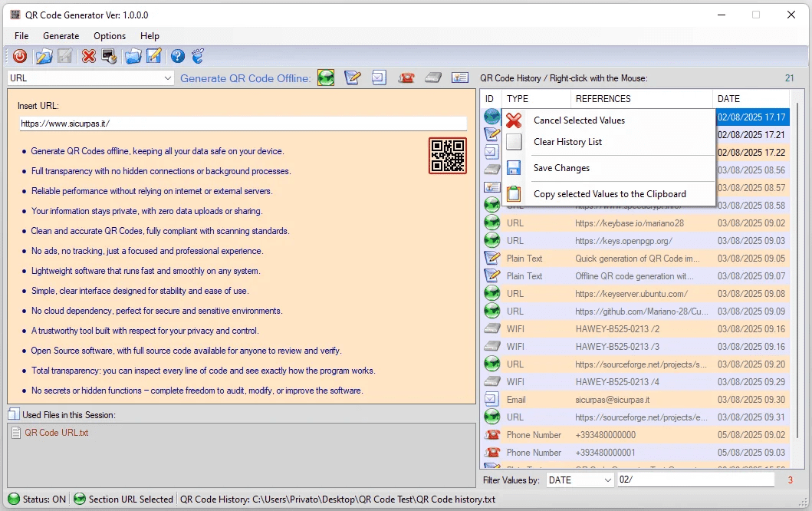The width and height of the screenshot is (812, 511).
Task: Click globe icon of keybase.io history row
Action: pos(491,223)
